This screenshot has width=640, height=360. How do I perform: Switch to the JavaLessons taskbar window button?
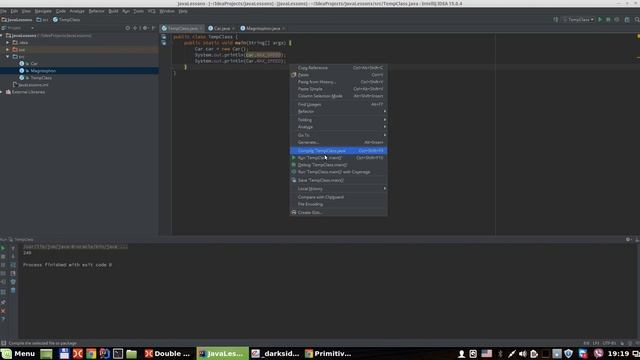(222, 353)
